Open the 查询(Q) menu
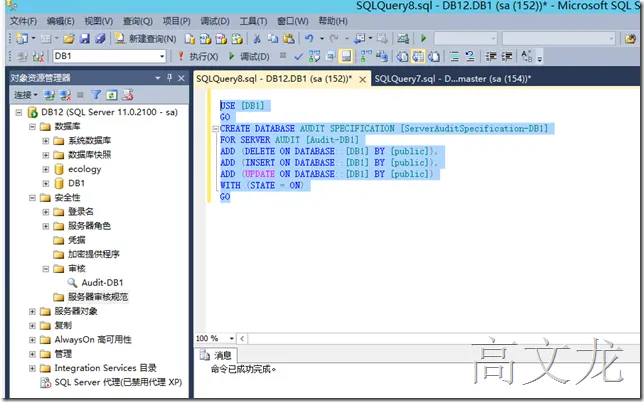Image resolution: width=644 pixels, height=402 pixels. click(x=138, y=21)
